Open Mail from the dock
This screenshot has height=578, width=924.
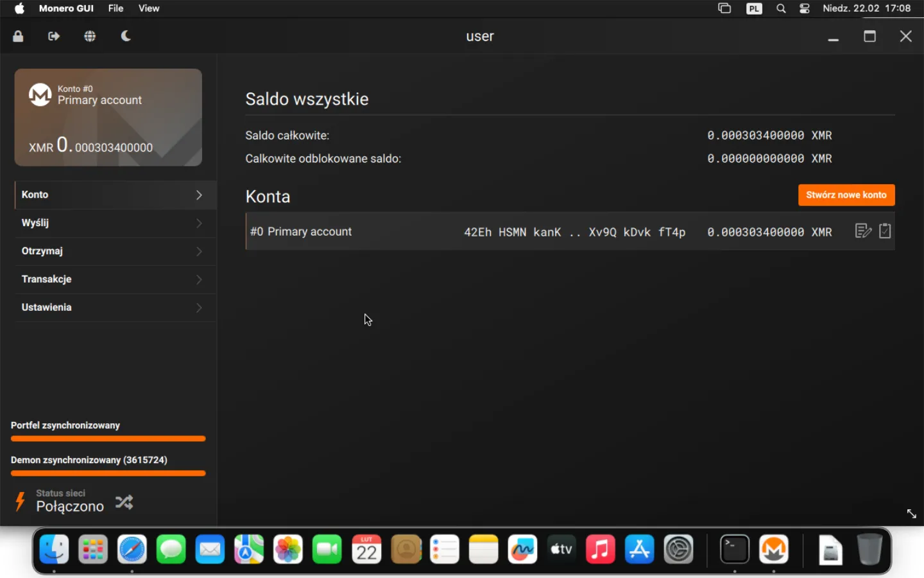pos(210,550)
